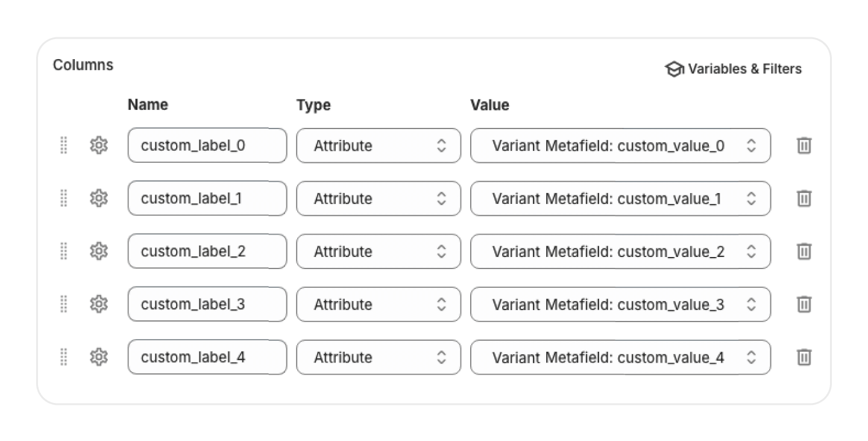
Task: Click the drag handle beside custom_label_0
Action: coord(64,145)
